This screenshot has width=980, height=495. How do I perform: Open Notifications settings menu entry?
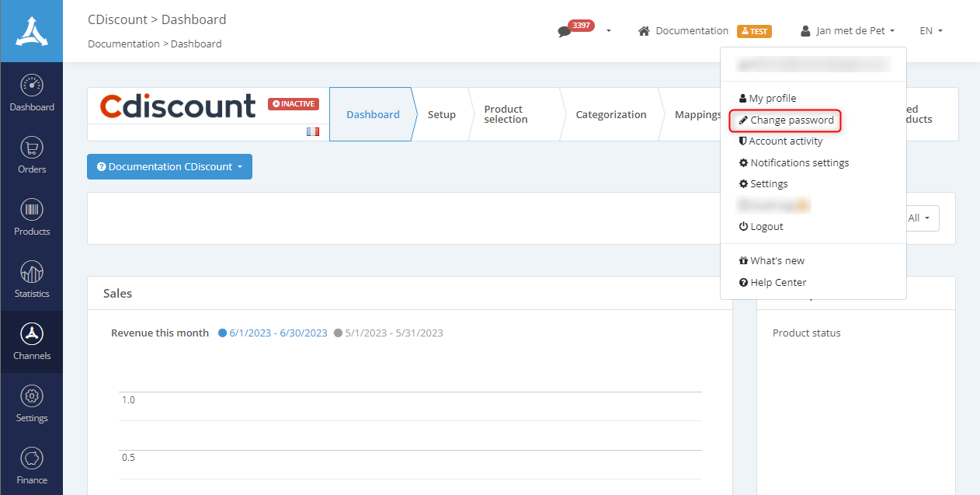pyautogui.click(x=794, y=163)
